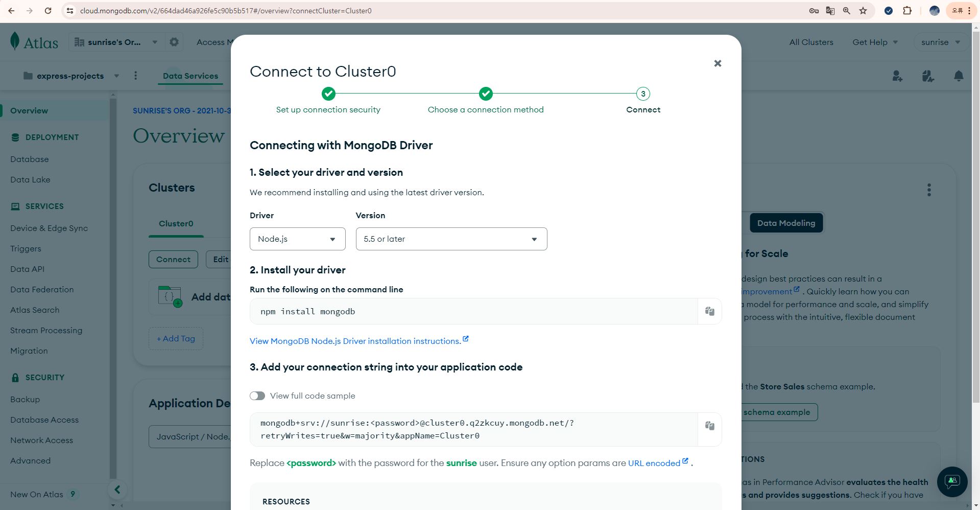Select step 3 Connect circle
Image resolution: width=980 pixels, height=510 pixels.
643,94
